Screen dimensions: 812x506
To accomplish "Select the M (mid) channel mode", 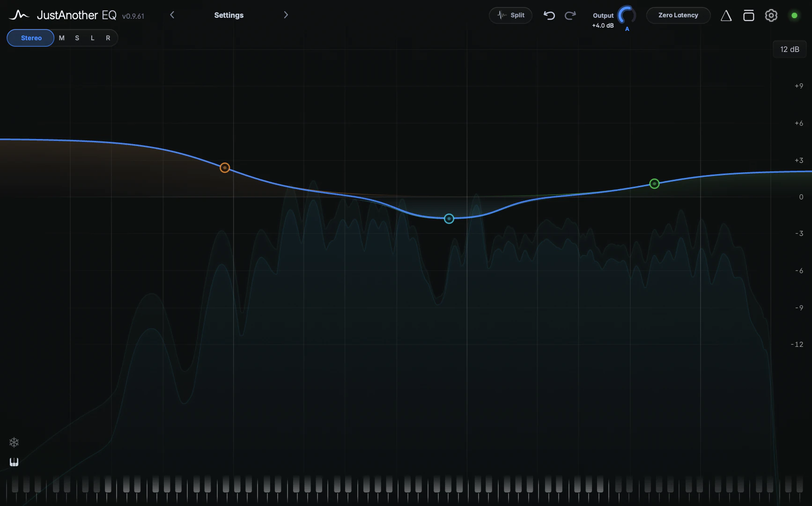I will (x=62, y=38).
